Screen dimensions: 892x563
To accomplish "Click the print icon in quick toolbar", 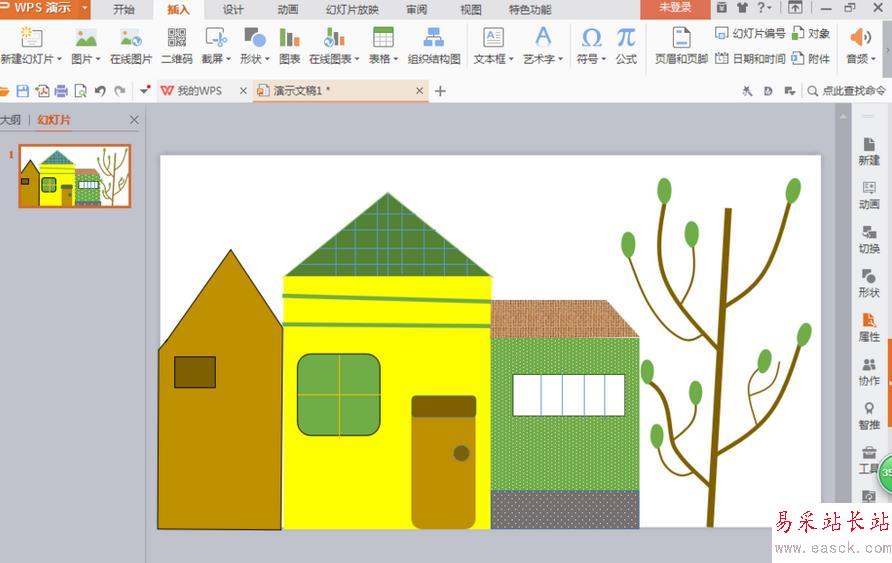I will [61, 91].
